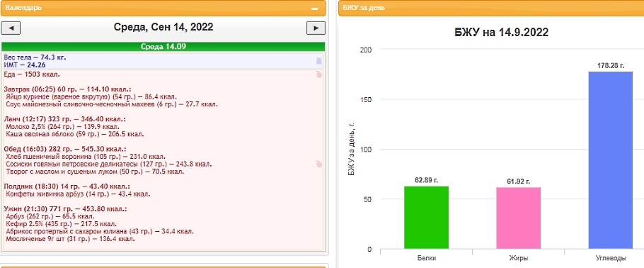Click the 62.89 г. label above Белки
The width and height of the screenshot is (644, 268).
(x=426, y=180)
